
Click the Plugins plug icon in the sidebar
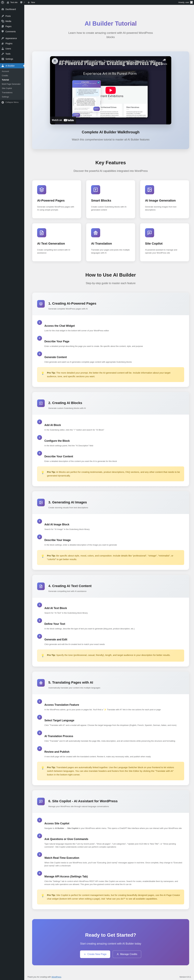click(3, 43)
